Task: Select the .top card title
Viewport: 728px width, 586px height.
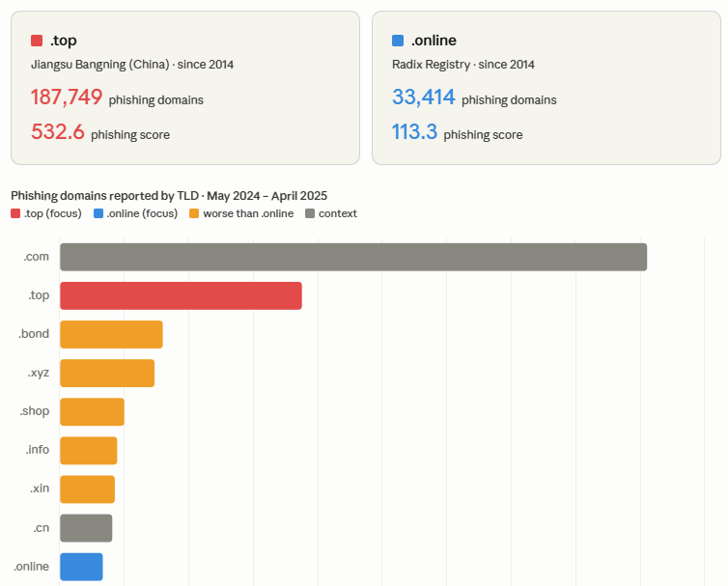Action: tap(64, 41)
